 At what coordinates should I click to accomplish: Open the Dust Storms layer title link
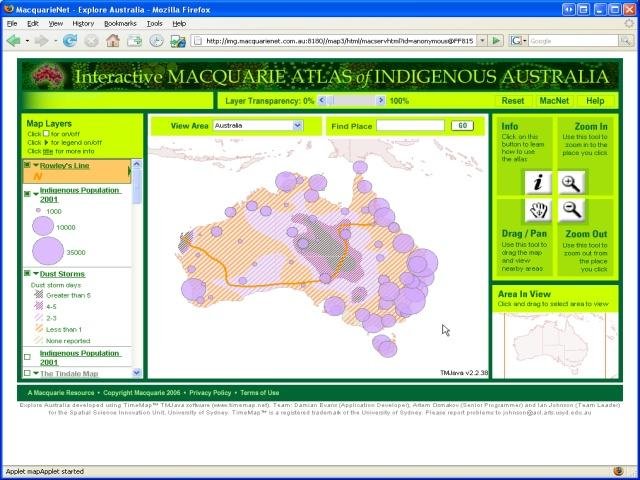pyautogui.click(x=62, y=274)
